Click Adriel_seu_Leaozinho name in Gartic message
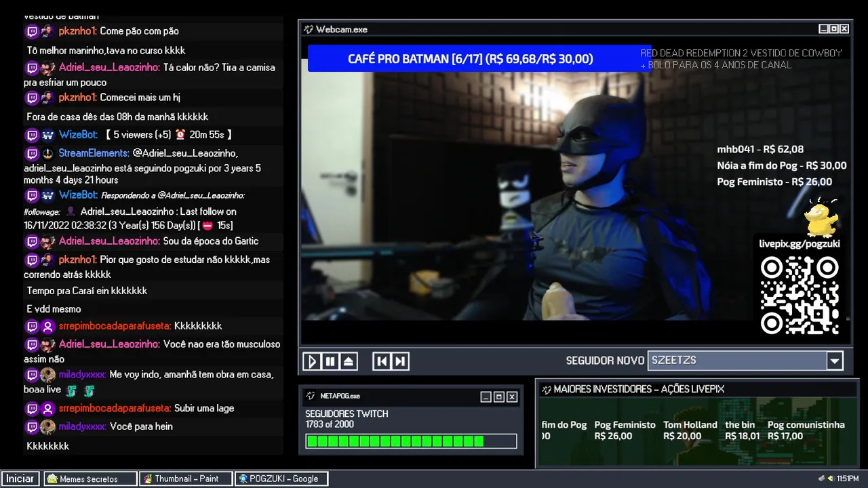The height and width of the screenshot is (488, 868). (109, 241)
